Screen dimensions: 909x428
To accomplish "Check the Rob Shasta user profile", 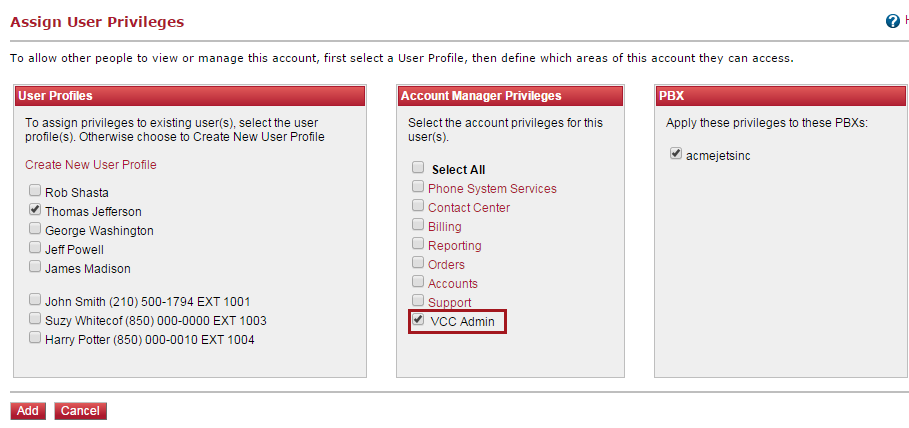I will click(x=35, y=190).
